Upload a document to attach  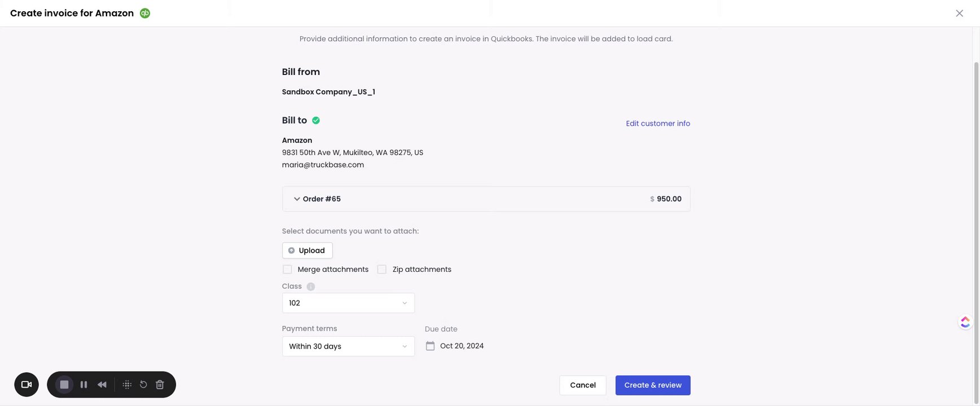click(x=307, y=250)
